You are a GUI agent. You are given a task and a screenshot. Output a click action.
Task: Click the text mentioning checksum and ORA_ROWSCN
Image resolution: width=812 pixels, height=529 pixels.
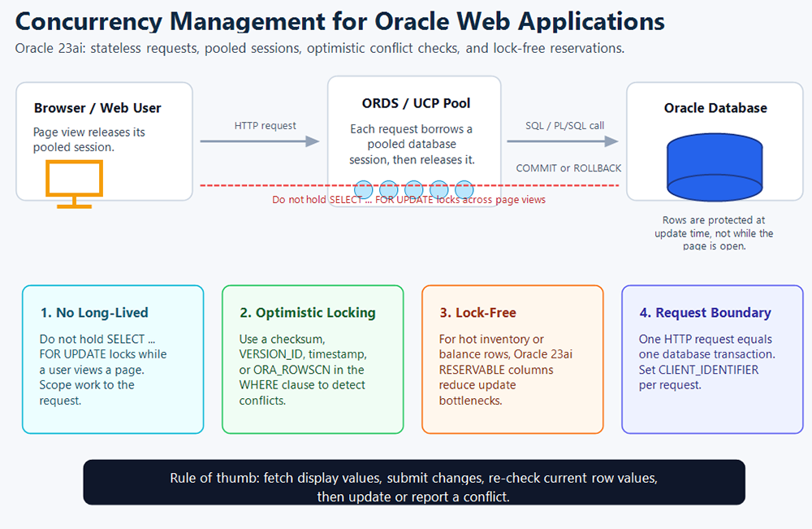click(x=302, y=370)
